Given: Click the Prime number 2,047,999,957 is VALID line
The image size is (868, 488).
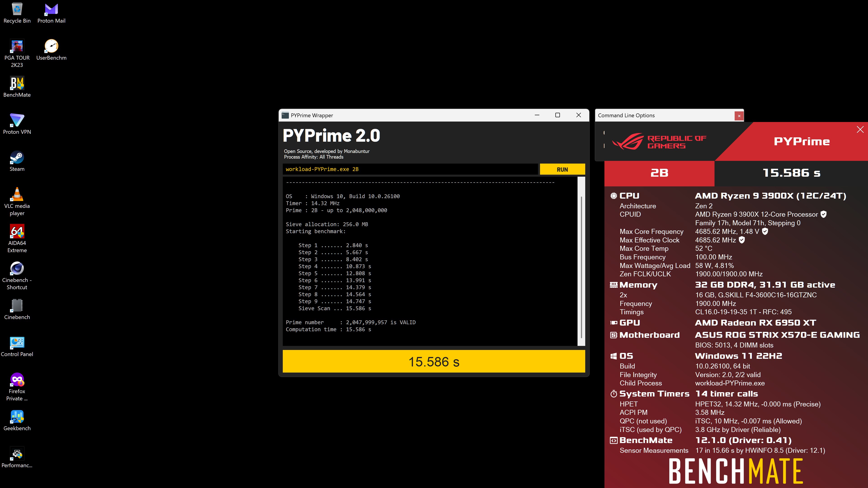Looking at the screenshot, I should coord(350,322).
